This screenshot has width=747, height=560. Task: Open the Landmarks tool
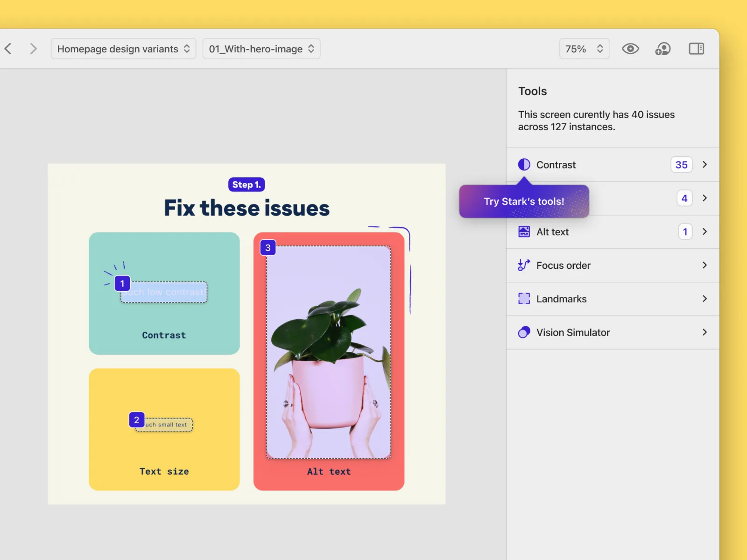[613, 299]
